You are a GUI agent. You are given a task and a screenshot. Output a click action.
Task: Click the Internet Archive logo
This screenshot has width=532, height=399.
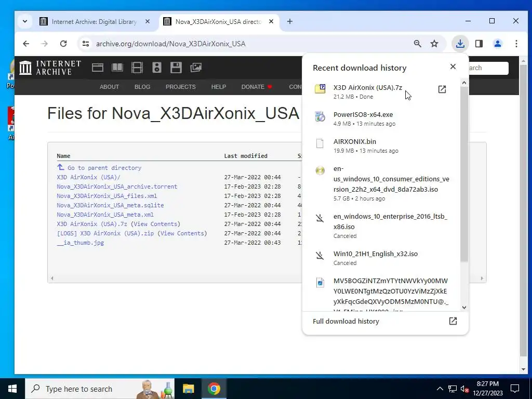tap(50, 68)
